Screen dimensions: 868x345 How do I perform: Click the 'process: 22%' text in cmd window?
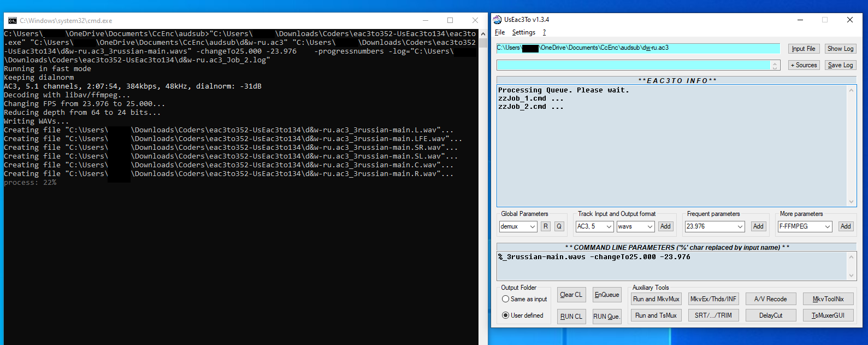click(x=30, y=183)
